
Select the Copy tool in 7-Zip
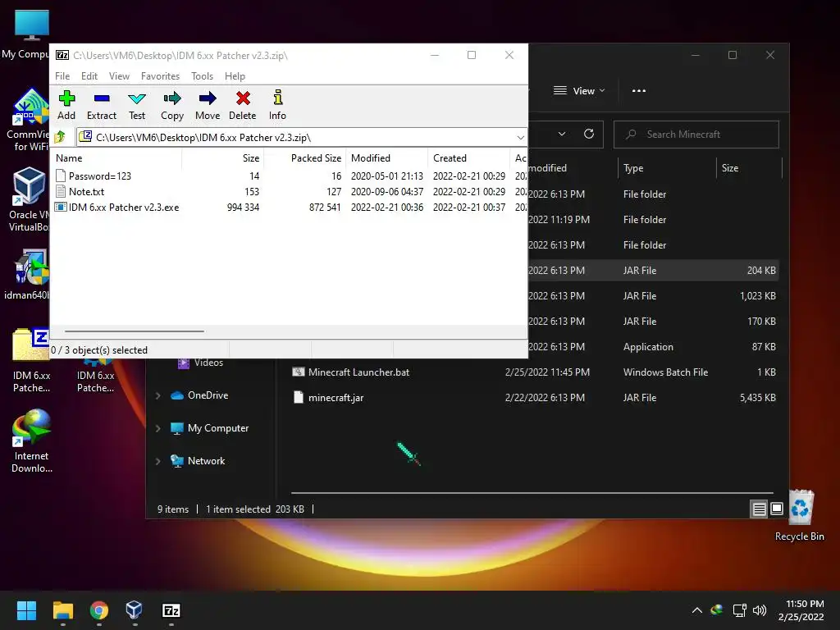pos(172,105)
